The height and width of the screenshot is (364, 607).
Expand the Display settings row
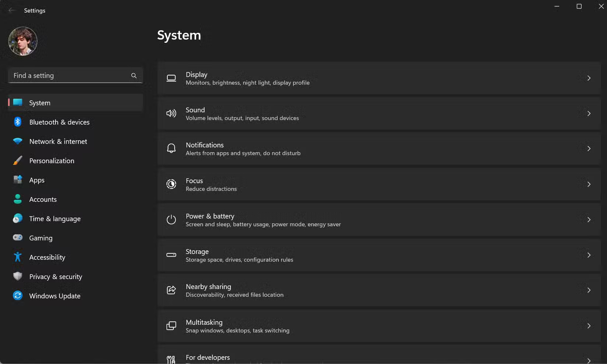(379, 78)
